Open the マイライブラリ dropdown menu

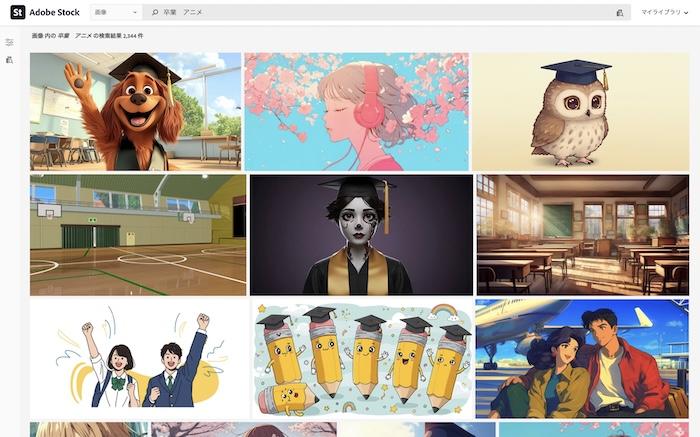tap(664, 12)
